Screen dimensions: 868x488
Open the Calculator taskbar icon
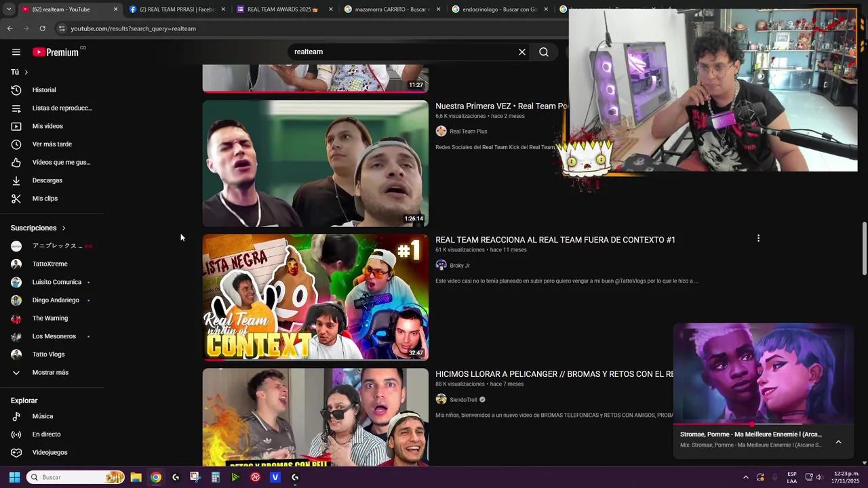click(x=216, y=477)
